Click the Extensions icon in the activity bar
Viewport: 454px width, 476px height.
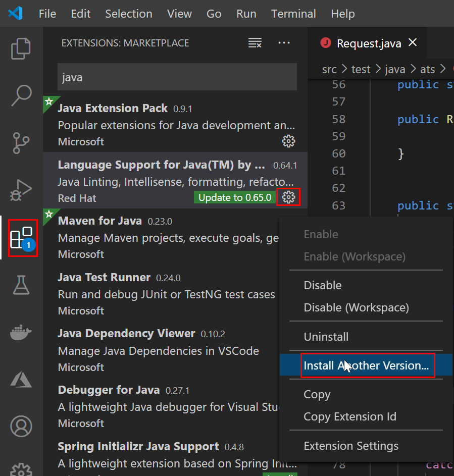point(23,238)
